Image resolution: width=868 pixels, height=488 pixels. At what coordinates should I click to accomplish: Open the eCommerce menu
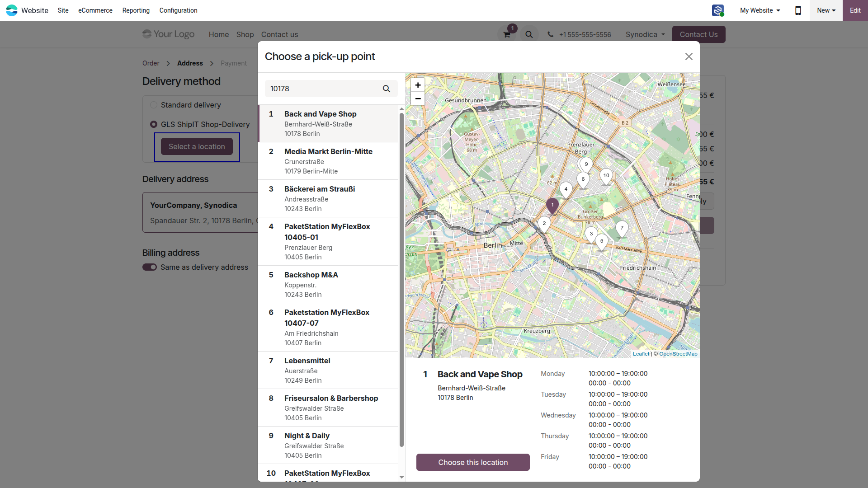coord(95,10)
